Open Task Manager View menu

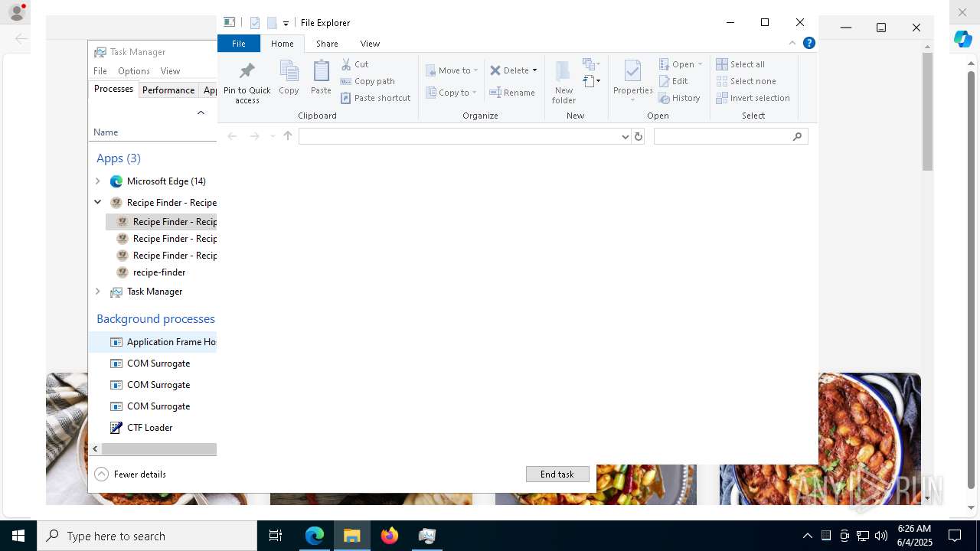click(x=170, y=71)
